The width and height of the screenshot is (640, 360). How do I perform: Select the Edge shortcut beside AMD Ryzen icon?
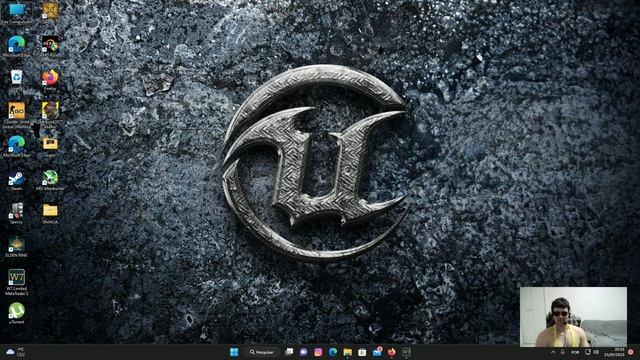(x=16, y=46)
